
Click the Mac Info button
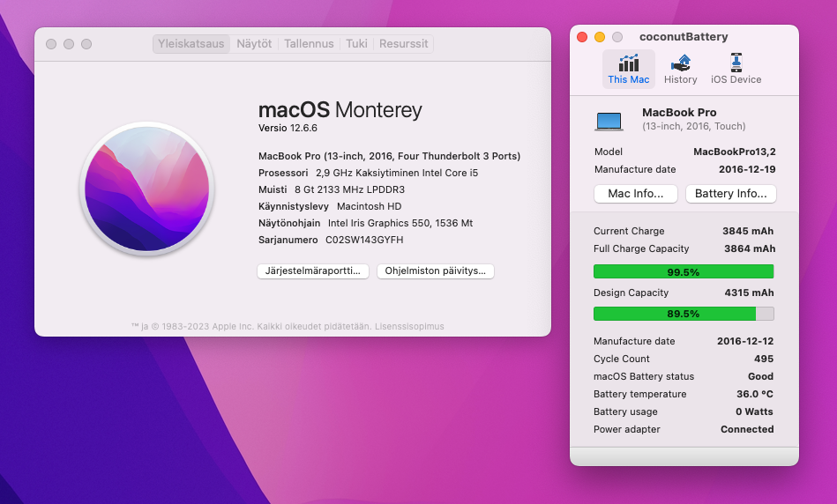coord(636,194)
